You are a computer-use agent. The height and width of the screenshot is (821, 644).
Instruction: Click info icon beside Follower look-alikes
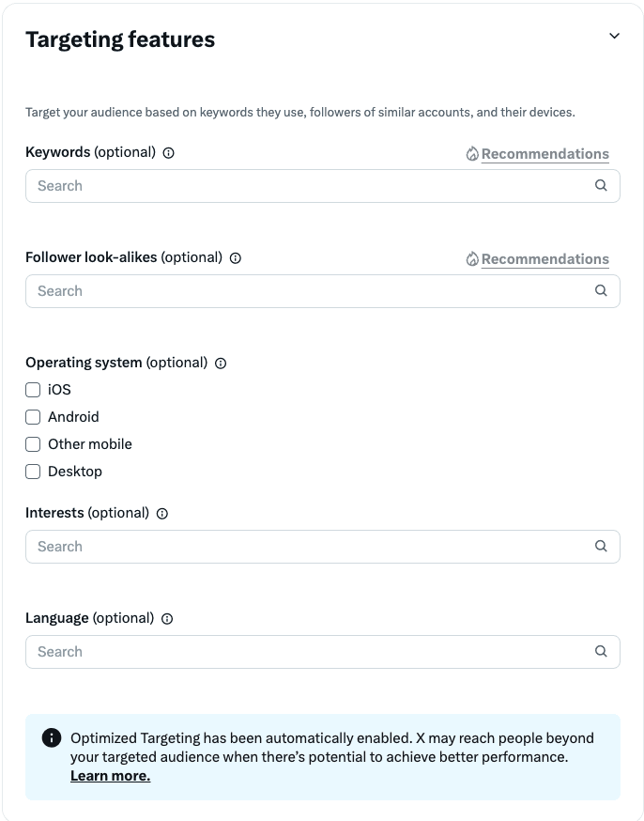[x=236, y=258]
